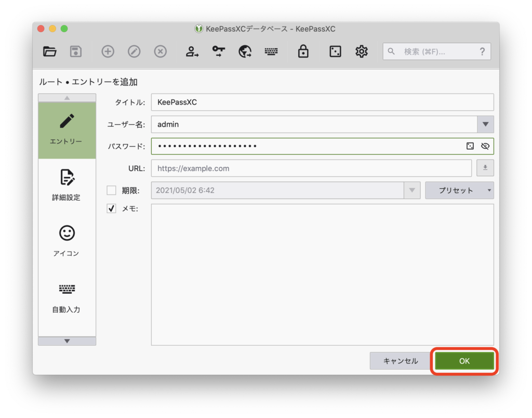Screen dimensions: 532x418
Task: Open password generator dice icon in toolbar
Action: click(x=335, y=51)
